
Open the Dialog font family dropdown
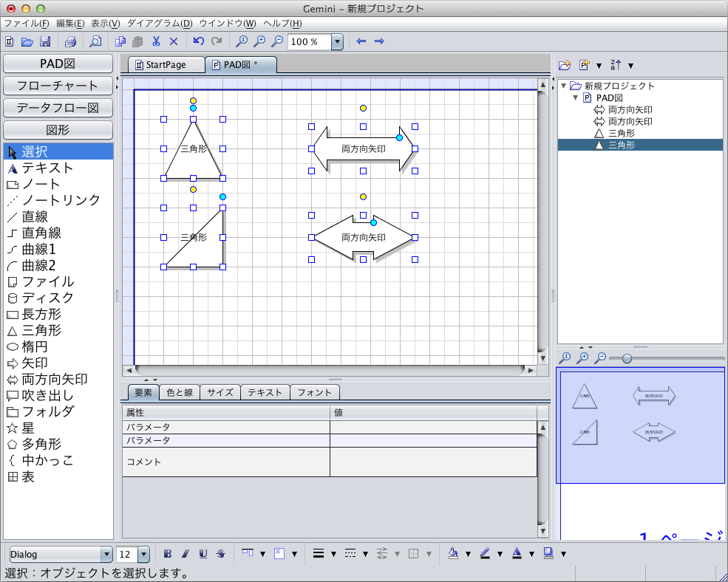click(106, 554)
